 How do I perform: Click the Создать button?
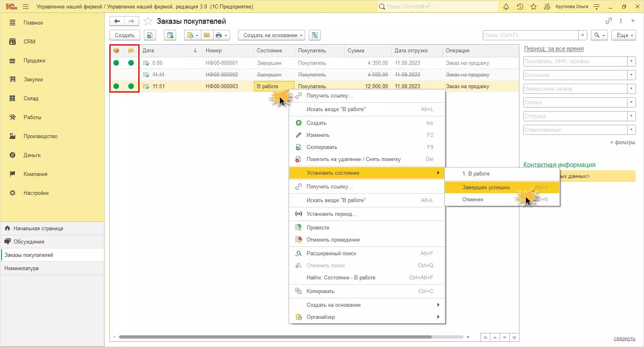click(x=125, y=35)
